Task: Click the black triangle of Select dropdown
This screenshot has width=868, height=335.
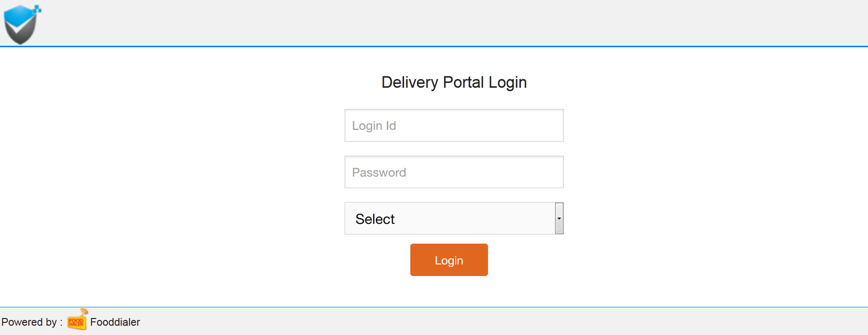Action: tap(559, 218)
